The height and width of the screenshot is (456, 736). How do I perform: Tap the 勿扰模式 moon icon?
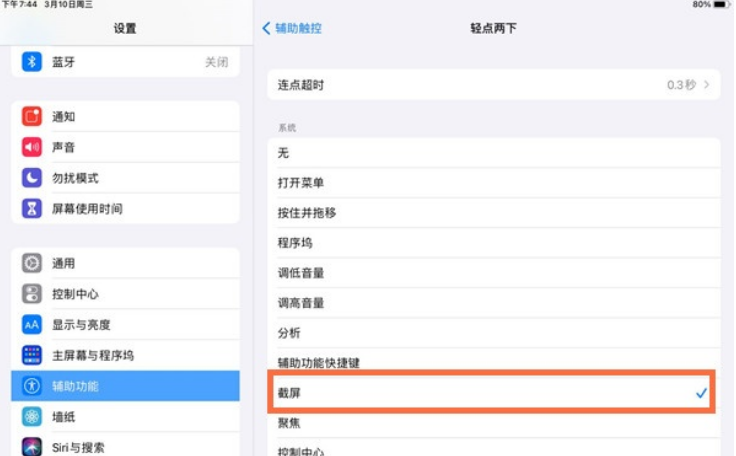32,178
